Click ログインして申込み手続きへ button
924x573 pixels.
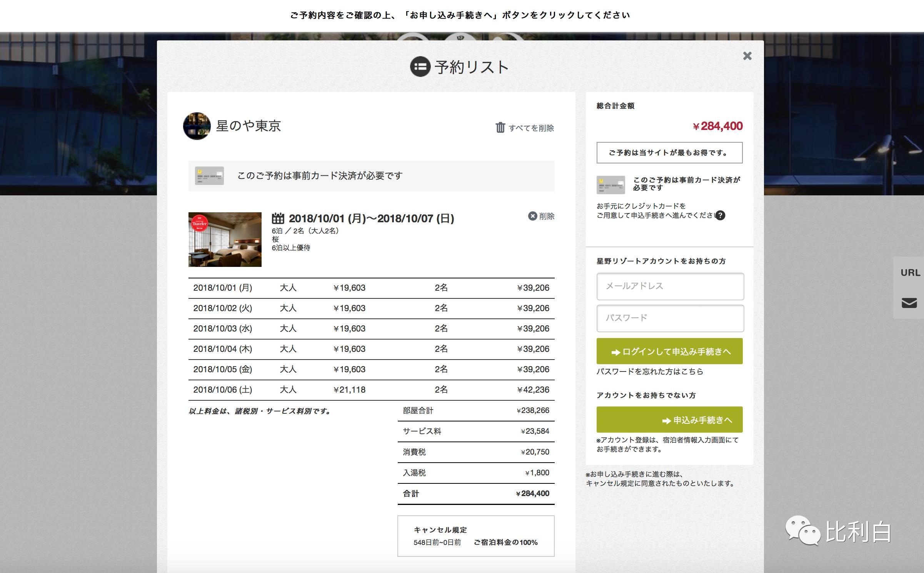point(670,351)
